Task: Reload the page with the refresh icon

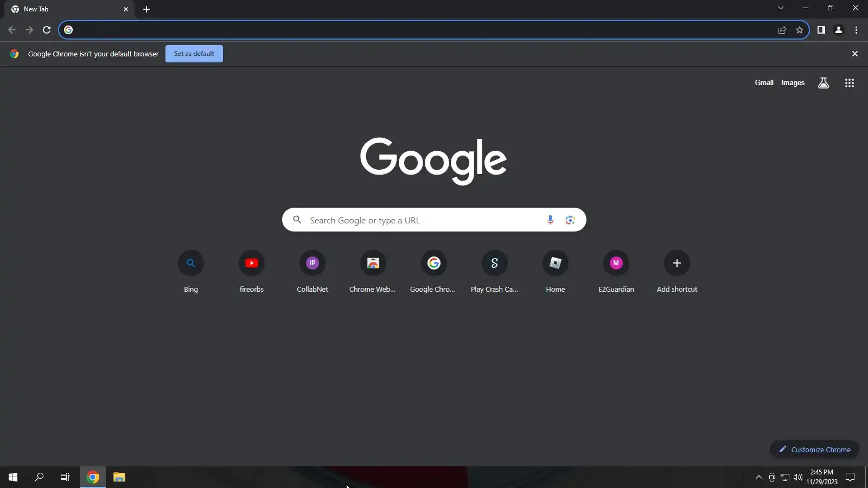Action: 47,30
